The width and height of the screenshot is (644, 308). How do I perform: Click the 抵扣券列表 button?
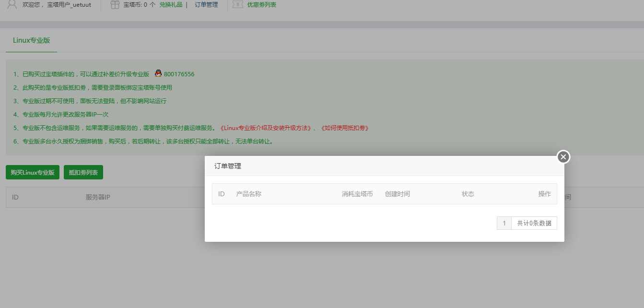pos(83,172)
